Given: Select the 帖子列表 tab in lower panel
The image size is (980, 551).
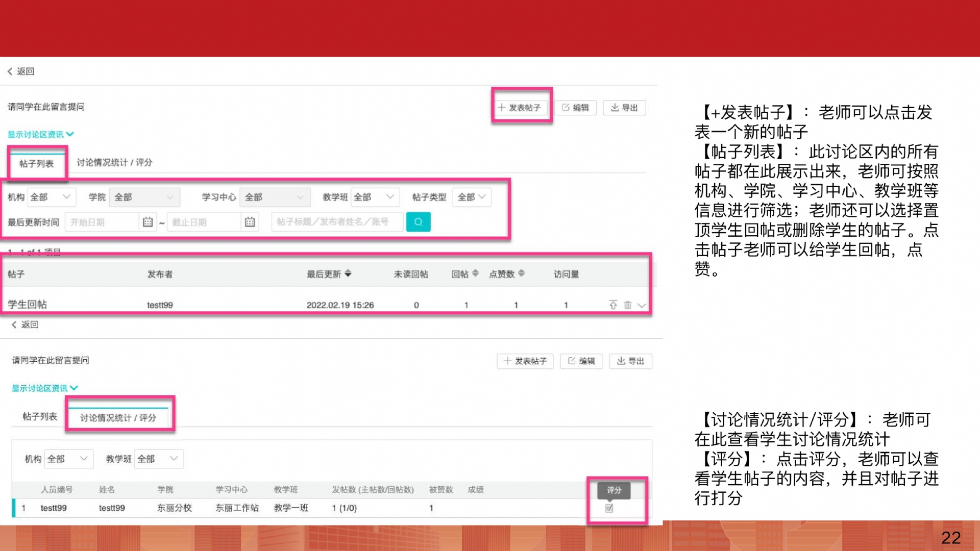Looking at the screenshot, I should click(40, 417).
